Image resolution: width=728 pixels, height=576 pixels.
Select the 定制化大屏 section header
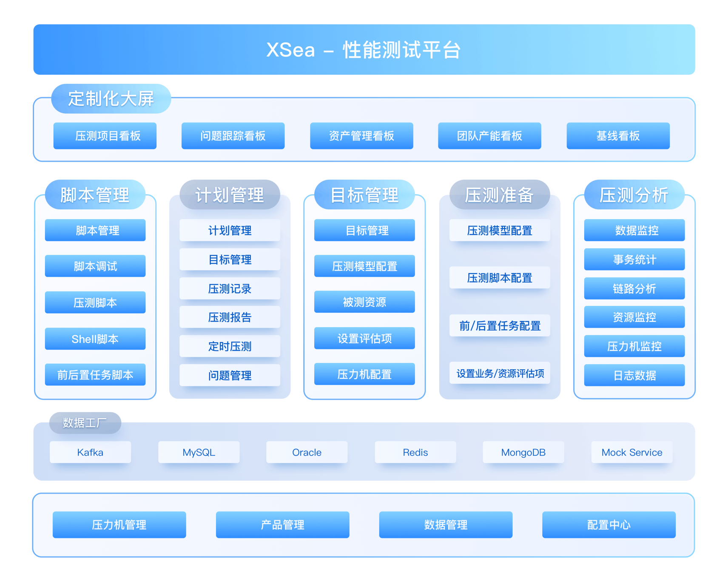(x=111, y=99)
